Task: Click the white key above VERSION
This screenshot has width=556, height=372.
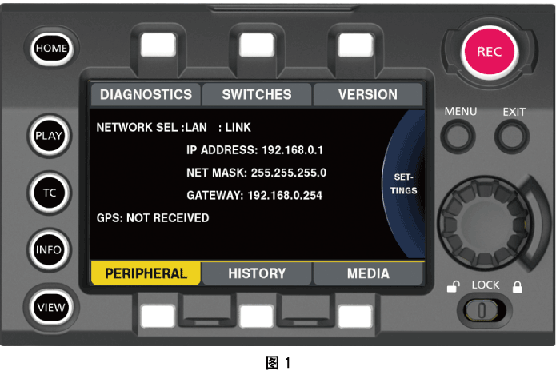Action: 356,45
